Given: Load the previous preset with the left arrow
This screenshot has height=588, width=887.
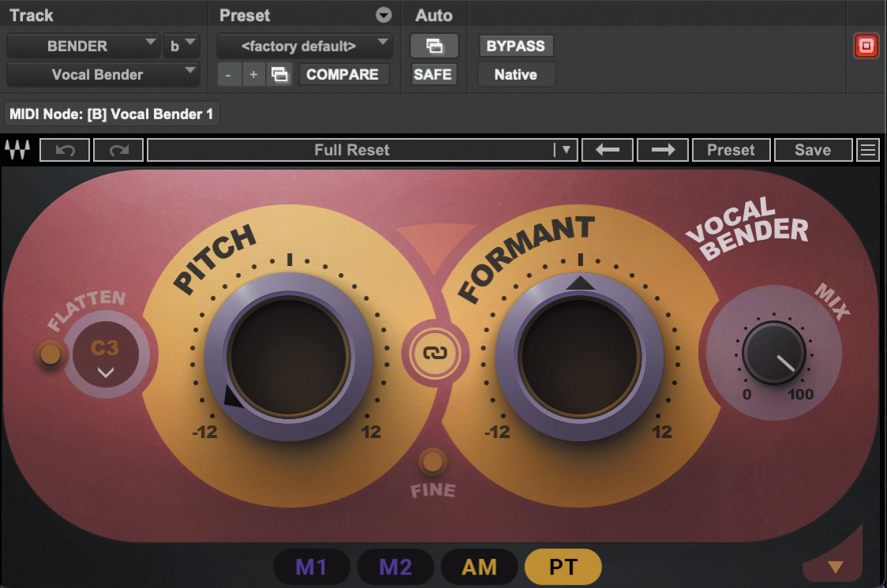Looking at the screenshot, I should (607, 149).
